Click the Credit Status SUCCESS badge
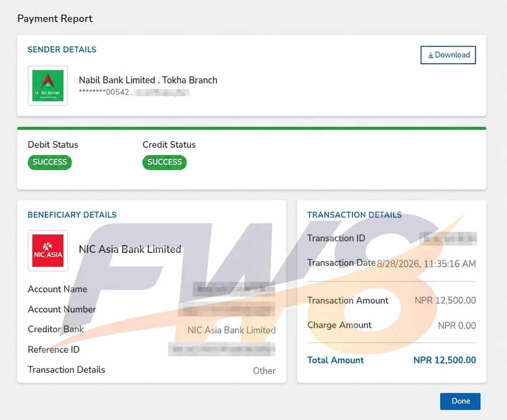This screenshot has width=507, height=420. tap(165, 162)
